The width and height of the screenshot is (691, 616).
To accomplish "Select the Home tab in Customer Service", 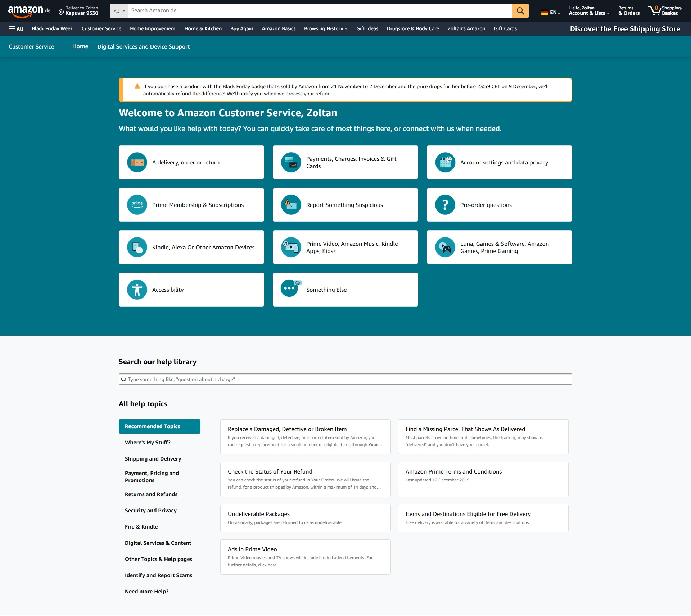I will [80, 47].
